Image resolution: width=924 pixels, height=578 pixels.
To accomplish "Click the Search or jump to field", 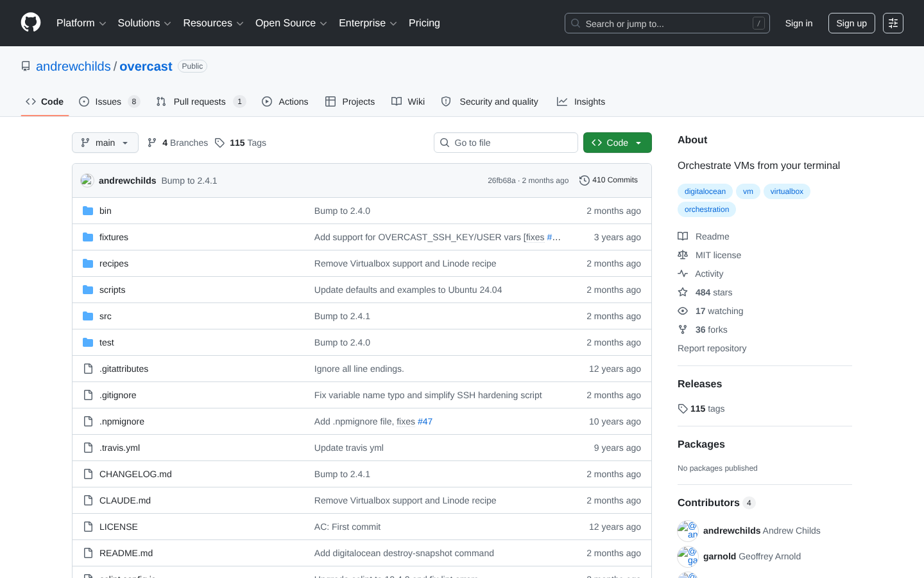I will (x=667, y=23).
